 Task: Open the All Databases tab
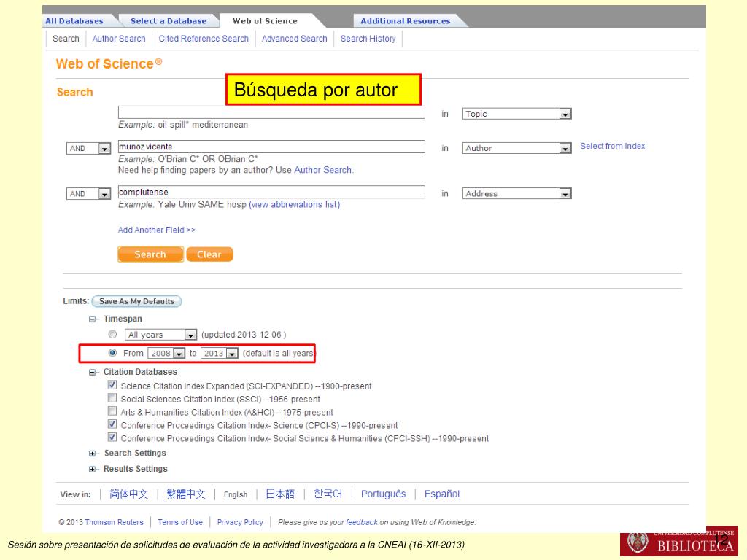click(74, 21)
